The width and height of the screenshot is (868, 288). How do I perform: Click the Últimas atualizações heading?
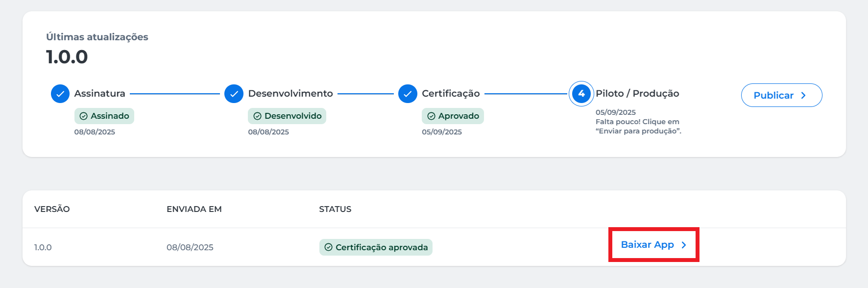(x=97, y=37)
